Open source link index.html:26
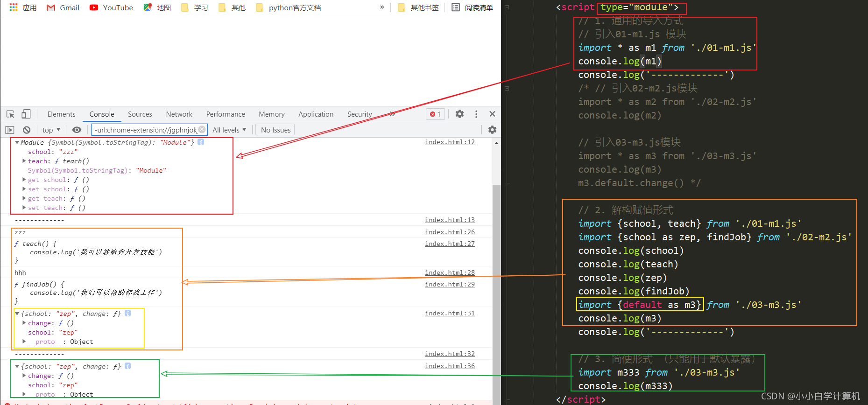This screenshot has height=405, width=868. click(x=450, y=232)
